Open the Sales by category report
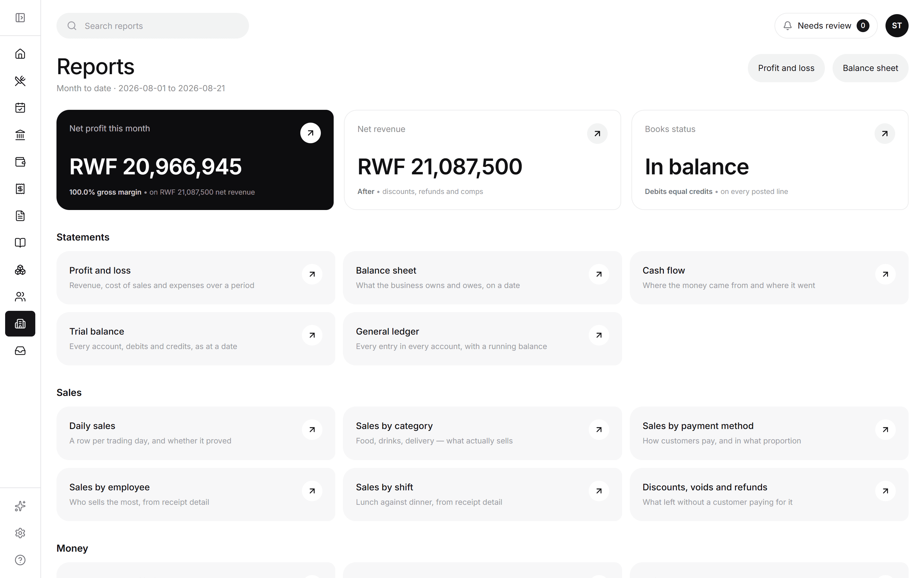This screenshot has height=578, width=924. tap(482, 433)
